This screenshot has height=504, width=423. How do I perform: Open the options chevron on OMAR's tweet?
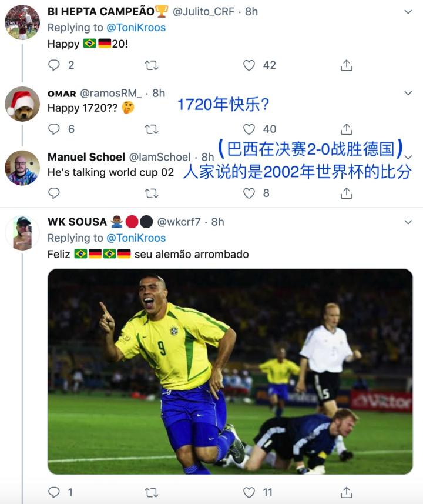pyautogui.click(x=408, y=94)
